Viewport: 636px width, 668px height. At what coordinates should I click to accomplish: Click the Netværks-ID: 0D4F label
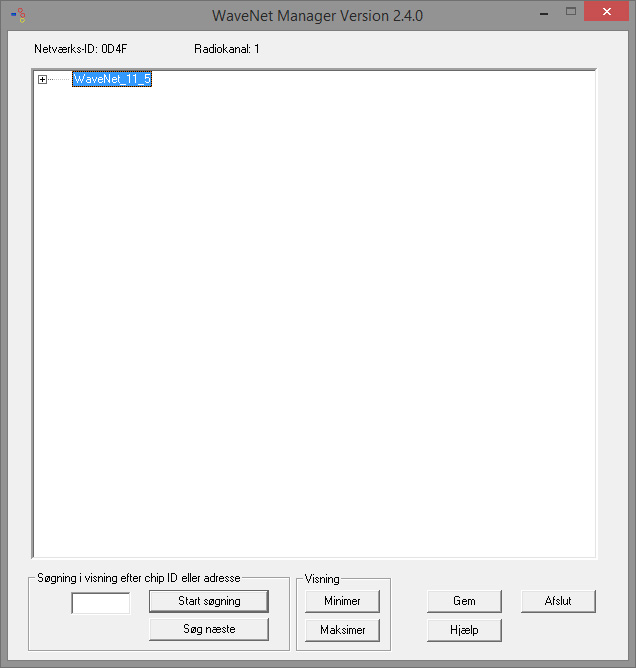[80, 49]
